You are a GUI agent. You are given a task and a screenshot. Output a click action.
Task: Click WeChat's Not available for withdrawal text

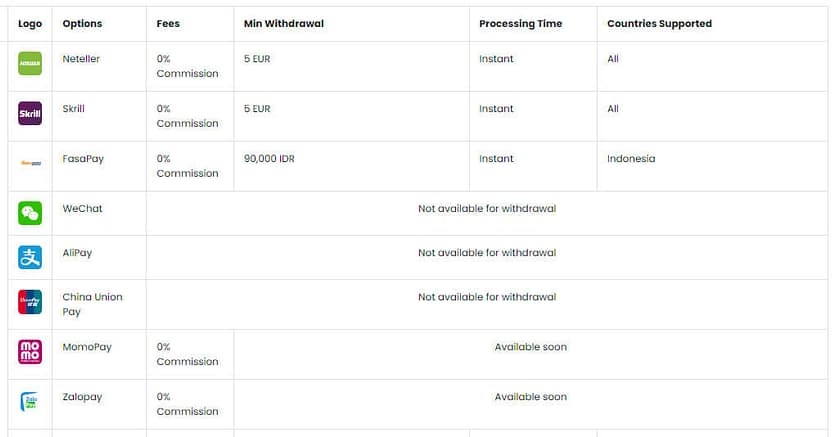point(487,209)
